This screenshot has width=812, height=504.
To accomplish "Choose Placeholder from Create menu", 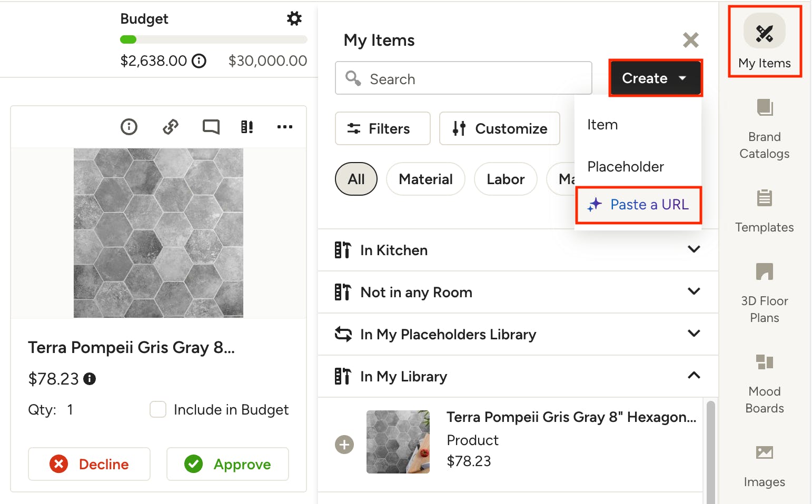I will pyautogui.click(x=625, y=167).
